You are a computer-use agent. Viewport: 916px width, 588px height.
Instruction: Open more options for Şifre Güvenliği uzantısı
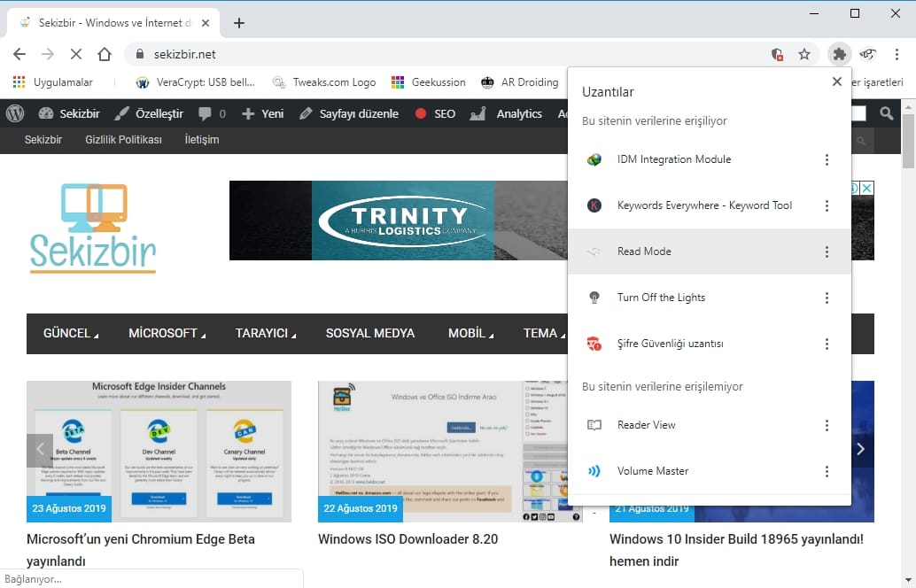(827, 344)
